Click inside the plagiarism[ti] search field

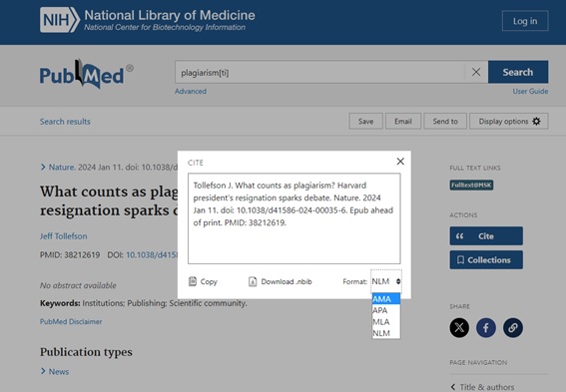pos(320,72)
